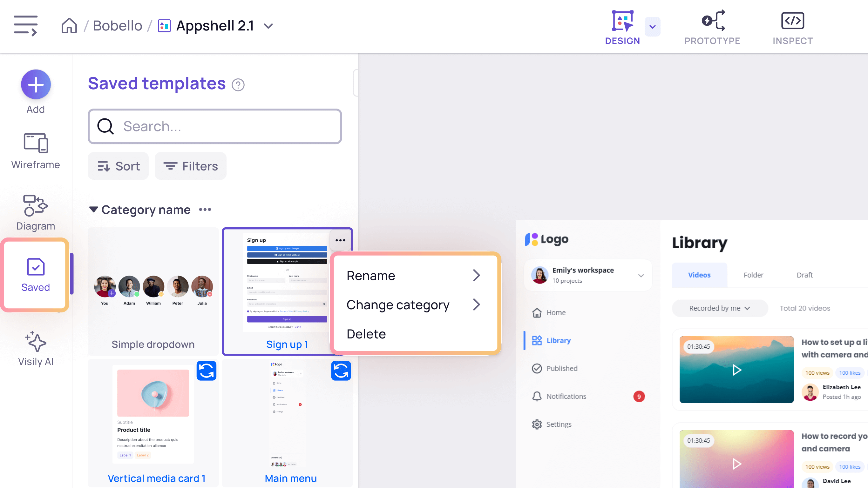Image resolution: width=868 pixels, height=488 pixels.
Task: Click the Filters button
Action: [191, 166]
